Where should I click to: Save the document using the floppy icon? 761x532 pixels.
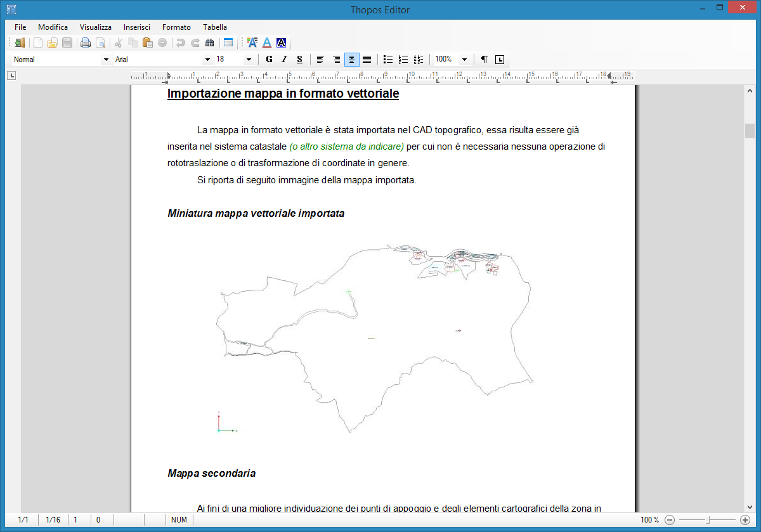click(67, 43)
